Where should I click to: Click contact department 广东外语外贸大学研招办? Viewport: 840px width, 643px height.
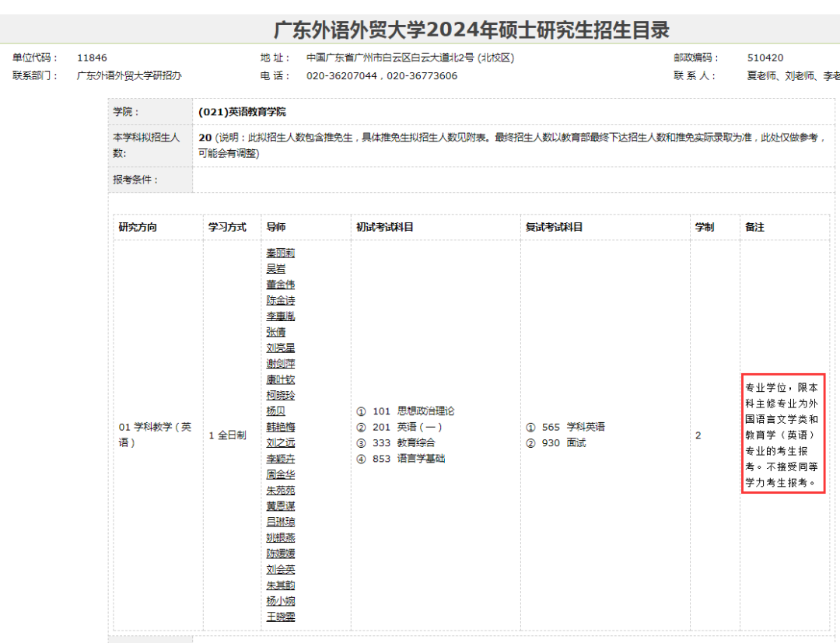(129, 75)
